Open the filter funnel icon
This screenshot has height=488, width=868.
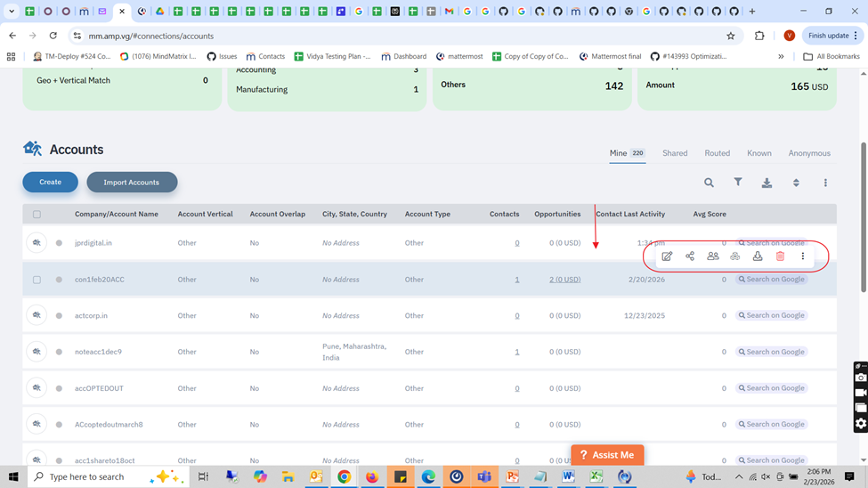(x=738, y=183)
